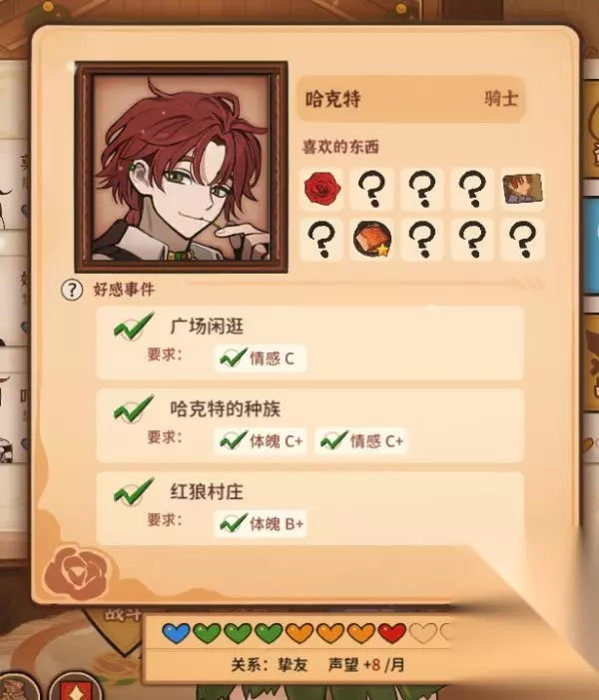Toggle the 广场闲逛 event checkmark
The image size is (599, 700).
(134, 327)
